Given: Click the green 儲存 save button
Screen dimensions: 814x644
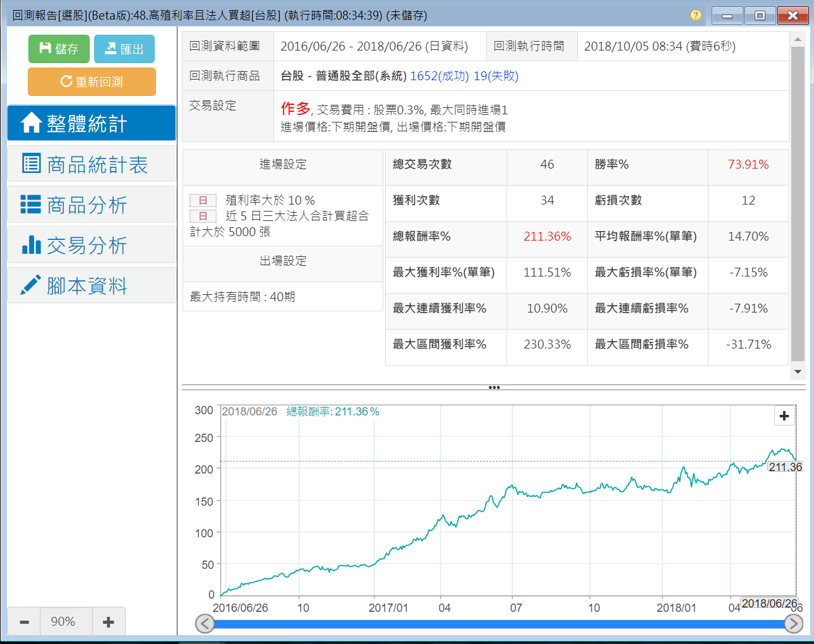Looking at the screenshot, I should click(x=59, y=49).
